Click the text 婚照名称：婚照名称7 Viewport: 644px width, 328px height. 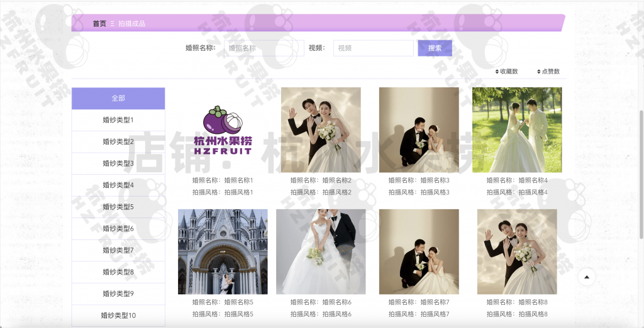point(419,302)
